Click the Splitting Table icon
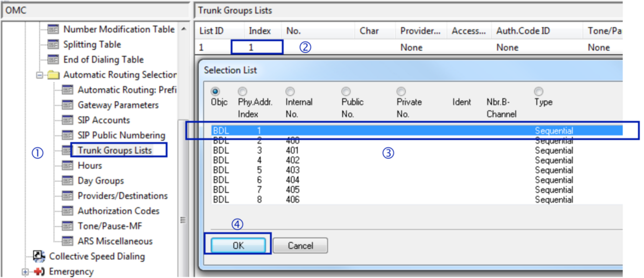 [x=53, y=44]
